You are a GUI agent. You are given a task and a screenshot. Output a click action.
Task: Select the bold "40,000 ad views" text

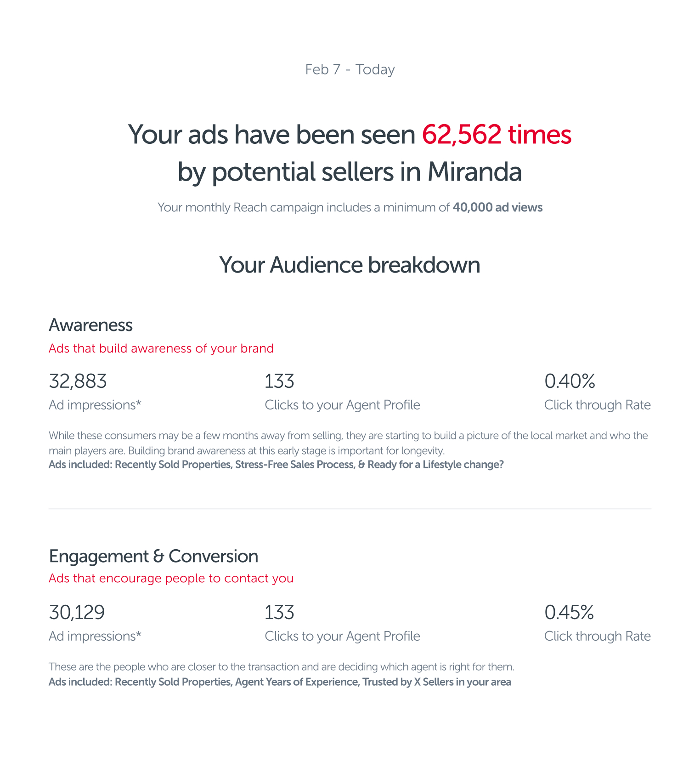497,208
